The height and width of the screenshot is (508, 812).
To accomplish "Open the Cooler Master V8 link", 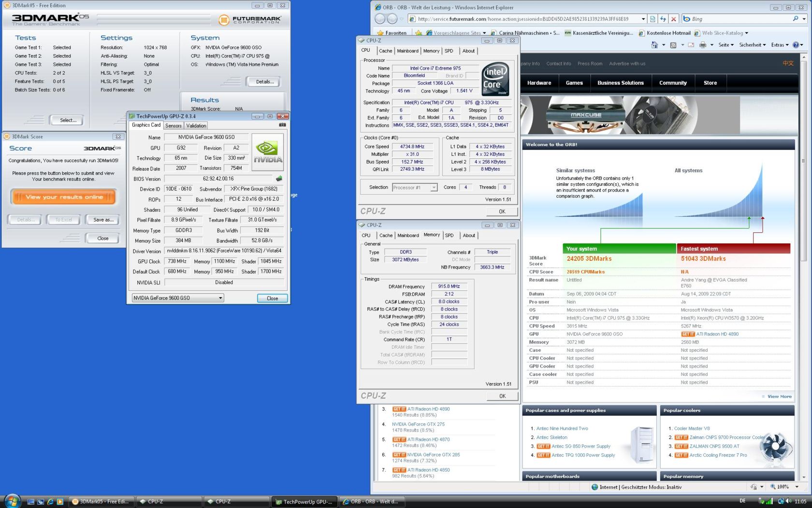I will pyautogui.click(x=692, y=428).
